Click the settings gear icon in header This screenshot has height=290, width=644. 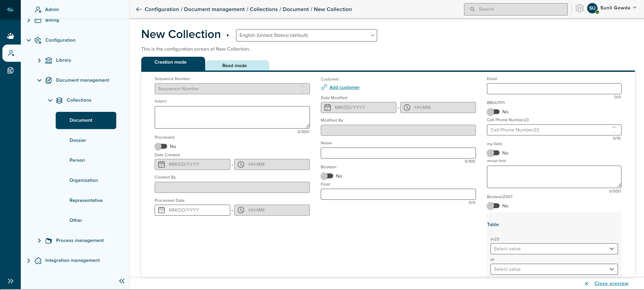click(579, 8)
